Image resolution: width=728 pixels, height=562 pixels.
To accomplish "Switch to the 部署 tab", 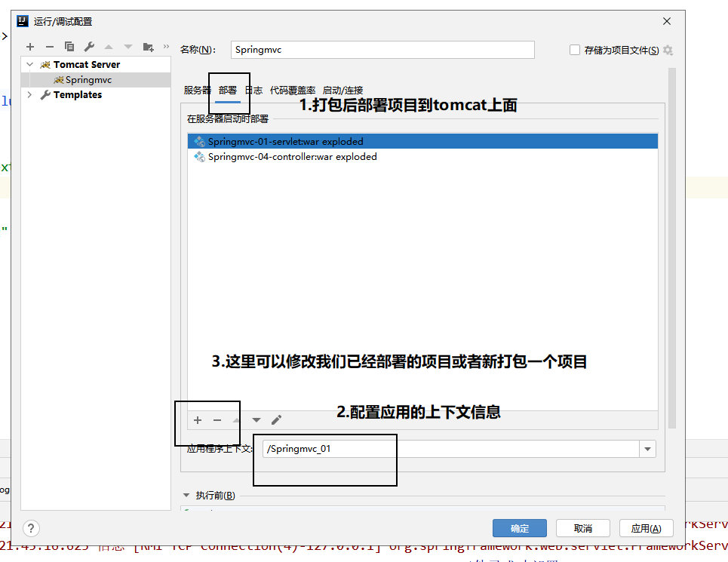I will [228, 90].
